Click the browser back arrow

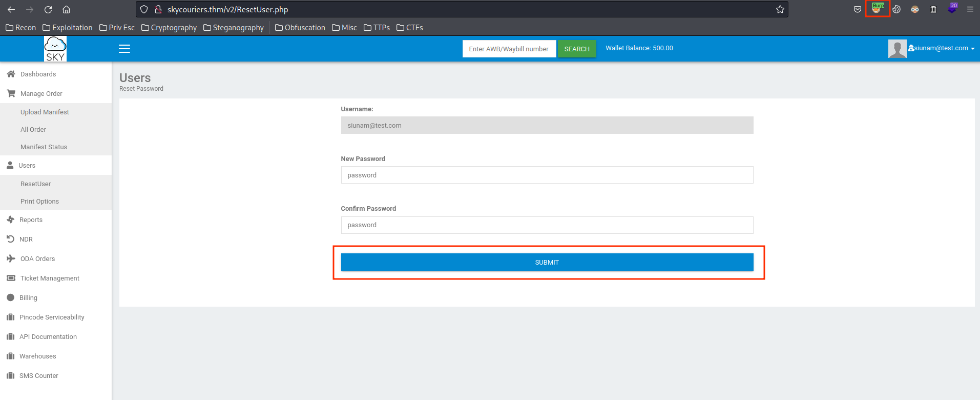click(x=11, y=9)
